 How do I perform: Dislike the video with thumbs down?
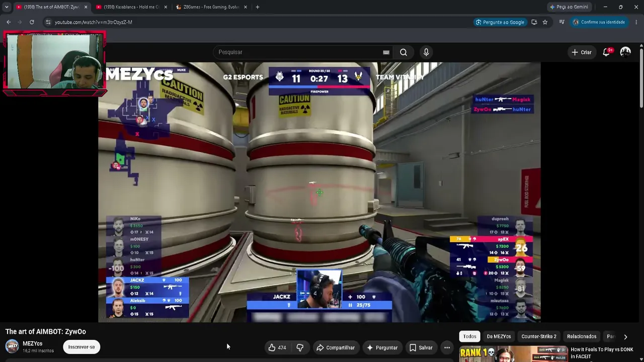click(x=300, y=347)
